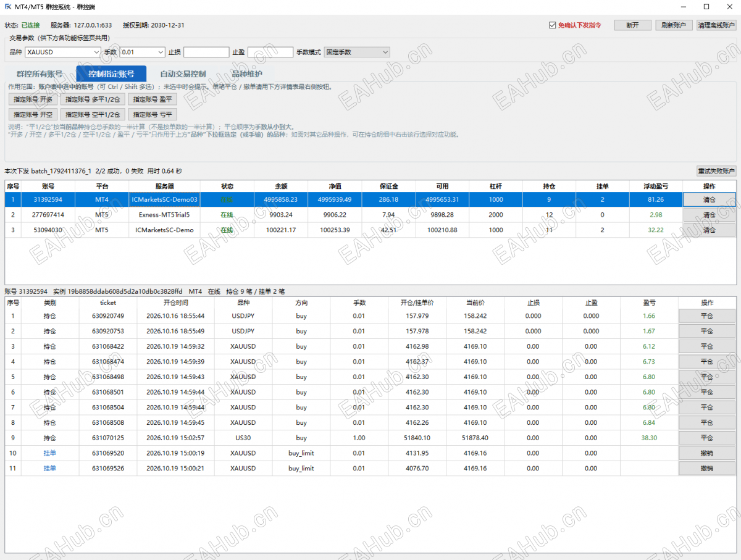
Task: Click the 指定账号 空平1/2仓 button
Action: pyautogui.click(x=93, y=114)
